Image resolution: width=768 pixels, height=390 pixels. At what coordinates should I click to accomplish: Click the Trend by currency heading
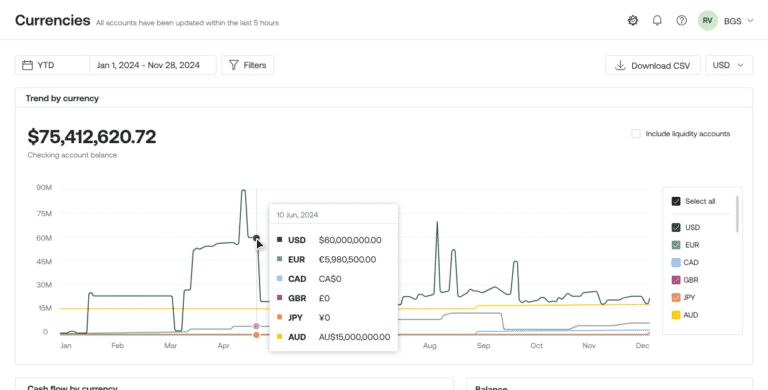62,98
